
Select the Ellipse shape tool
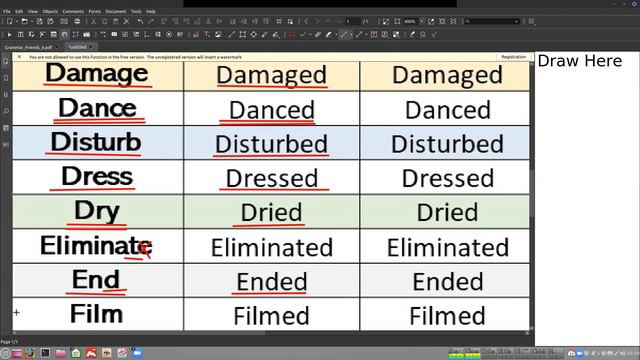click(253, 35)
